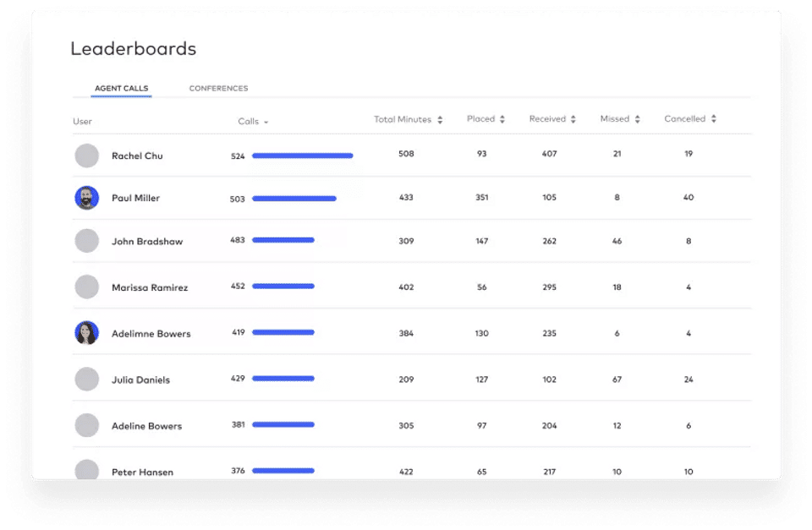This screenshot has height=530, width=812.
Task: Sort by Cancelled calls column
Action: 713,120
